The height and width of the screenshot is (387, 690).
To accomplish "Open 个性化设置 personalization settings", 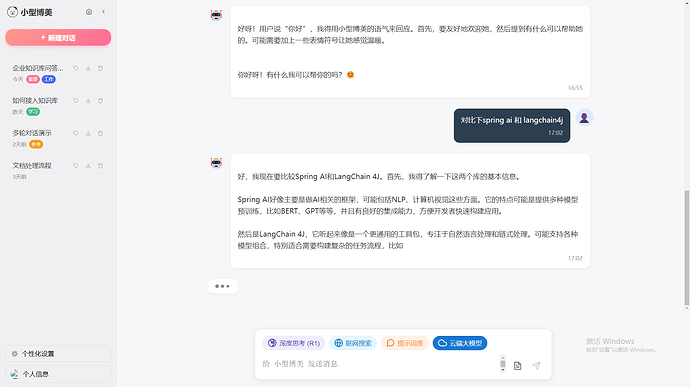I will tap(58, 354).
